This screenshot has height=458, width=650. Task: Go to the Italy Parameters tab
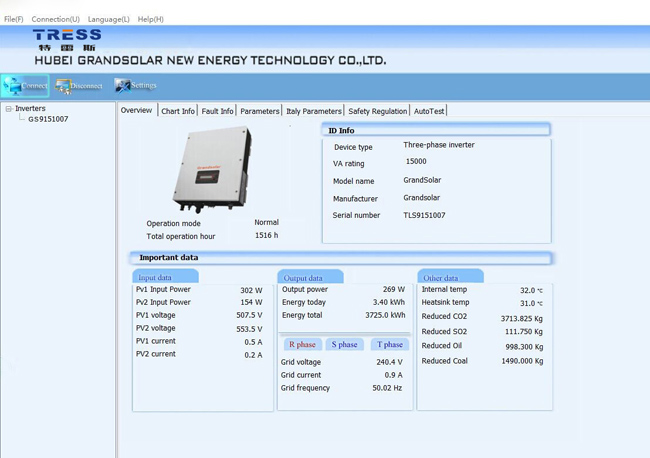pyautogui.click(x=314, y=111)
